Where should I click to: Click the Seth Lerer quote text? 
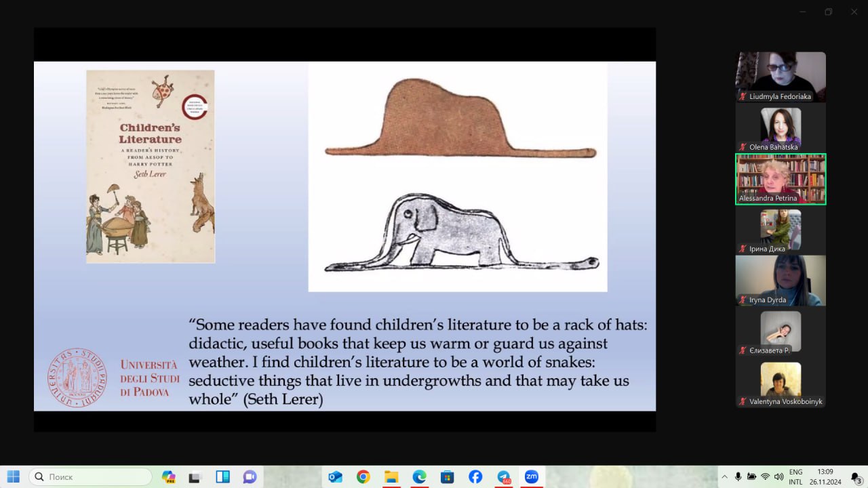coord(418,362)
